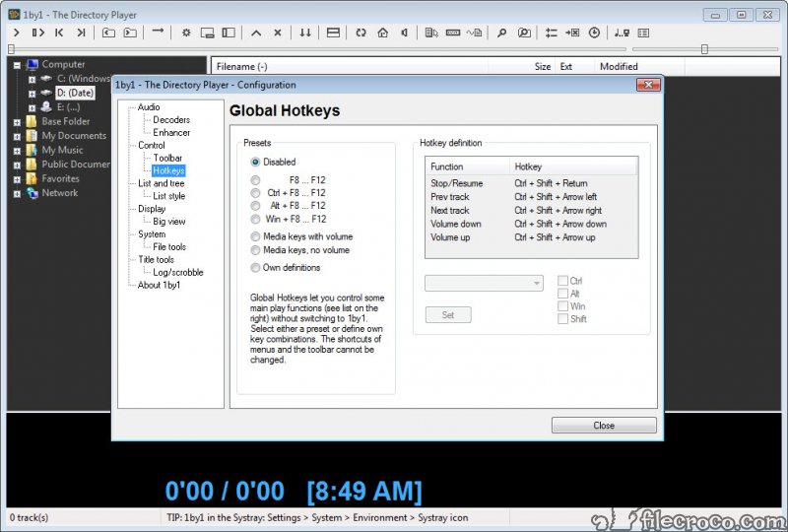788x532 pixels.
Task: Open Big view configuration page
Action: pos(168,222)
